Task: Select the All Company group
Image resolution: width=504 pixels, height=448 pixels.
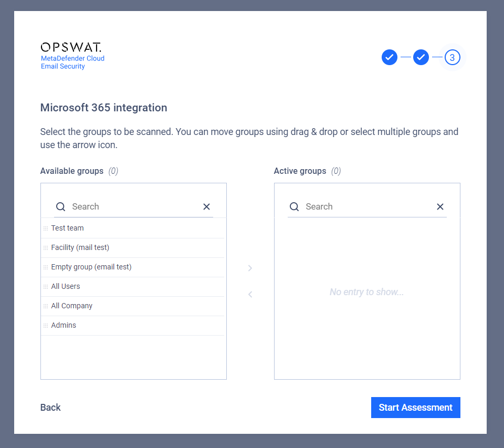Action: point(132,306)
